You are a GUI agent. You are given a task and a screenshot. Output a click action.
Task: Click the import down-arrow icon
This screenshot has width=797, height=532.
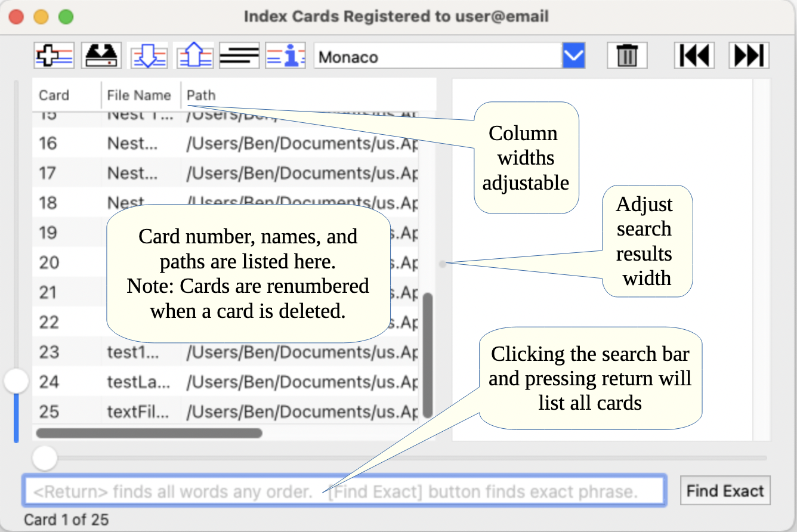(149, 56)
